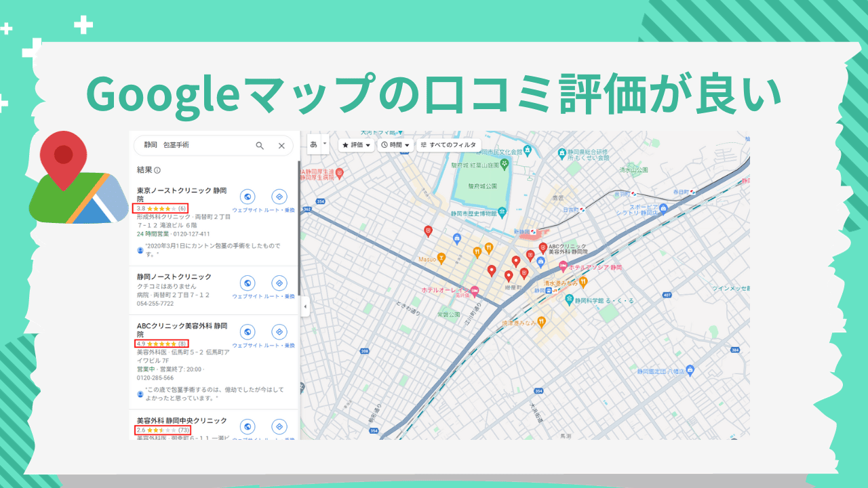868x488 pixels.
Task: Click the info icon beside 結果
Action: (157, 171)
